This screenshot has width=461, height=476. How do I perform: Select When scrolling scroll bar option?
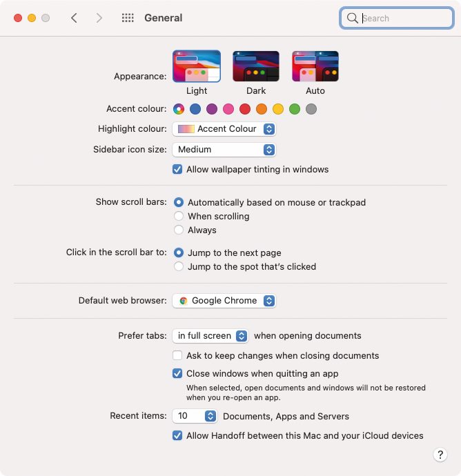[179, 216]
